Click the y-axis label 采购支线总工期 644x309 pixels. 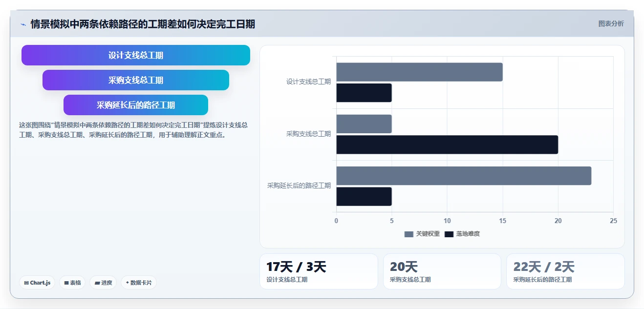pyautogui.click(x=308, y=134)
